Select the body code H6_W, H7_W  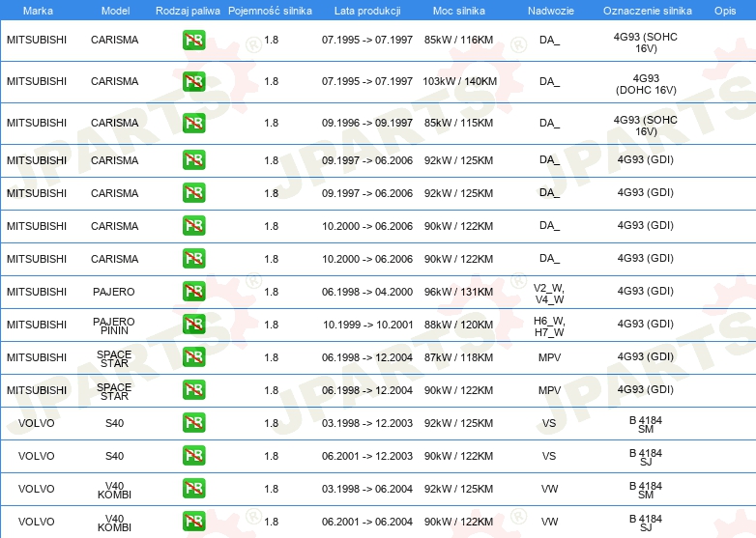549,326
